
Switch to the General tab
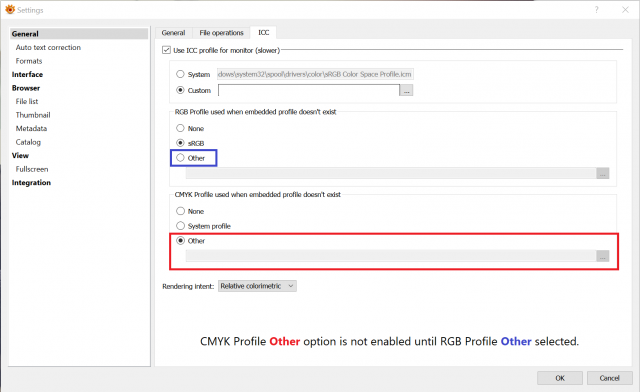(x=173, y=33)
